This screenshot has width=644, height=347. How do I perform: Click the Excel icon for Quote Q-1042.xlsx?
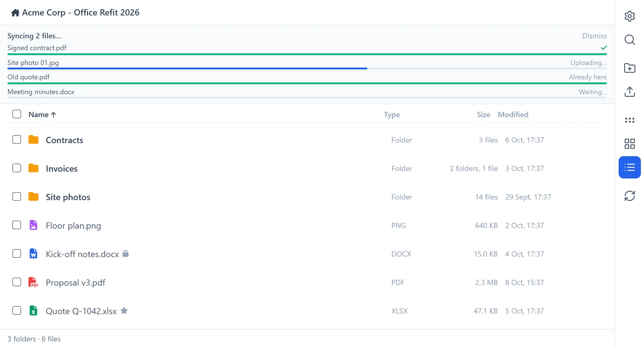click(33, 311)
